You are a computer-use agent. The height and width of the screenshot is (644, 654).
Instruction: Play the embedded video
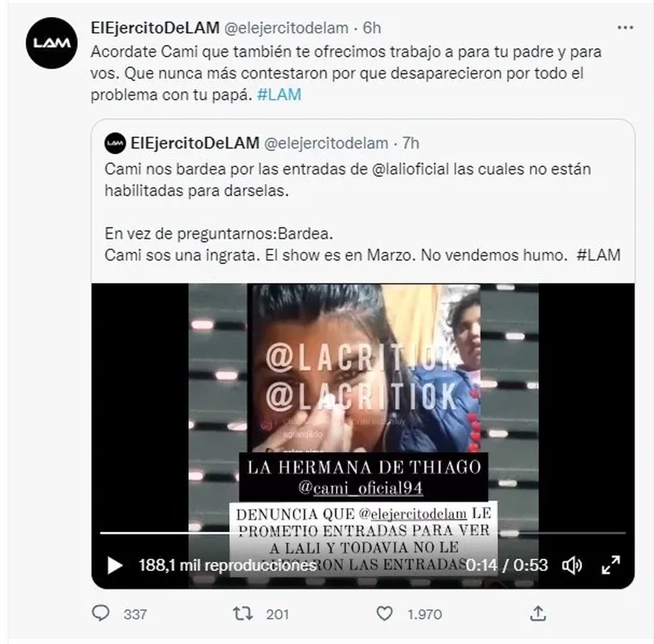point(114,566)
